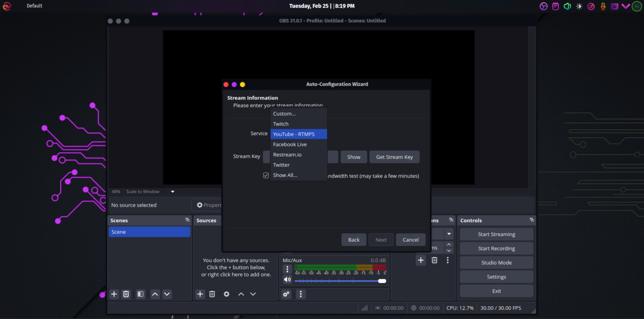644x319 pixels.
Task: Add a source with the plus icon
Action: point(200,294)
